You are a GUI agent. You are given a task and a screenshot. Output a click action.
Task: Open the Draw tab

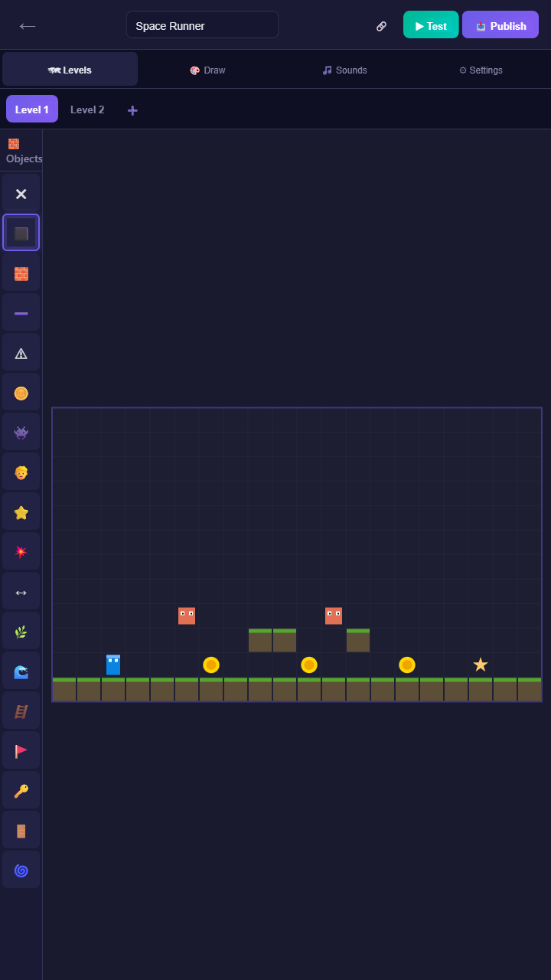click(x=207, y=70)
